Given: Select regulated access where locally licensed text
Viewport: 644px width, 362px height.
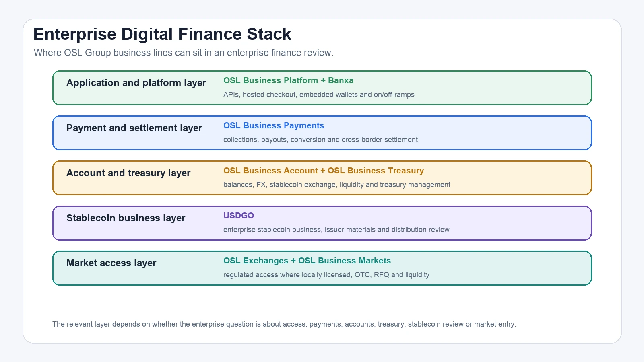Looking at the screenshot, I should click(x=326, y=275).
